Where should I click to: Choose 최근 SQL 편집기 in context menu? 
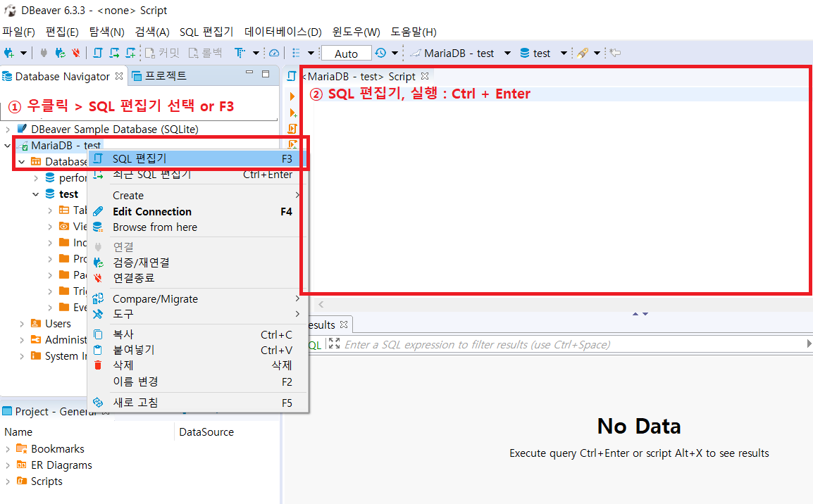tap(199, 175)
